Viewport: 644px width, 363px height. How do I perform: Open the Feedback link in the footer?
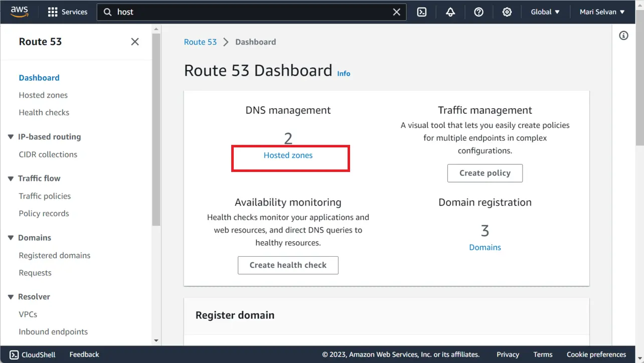coord(84,354)
